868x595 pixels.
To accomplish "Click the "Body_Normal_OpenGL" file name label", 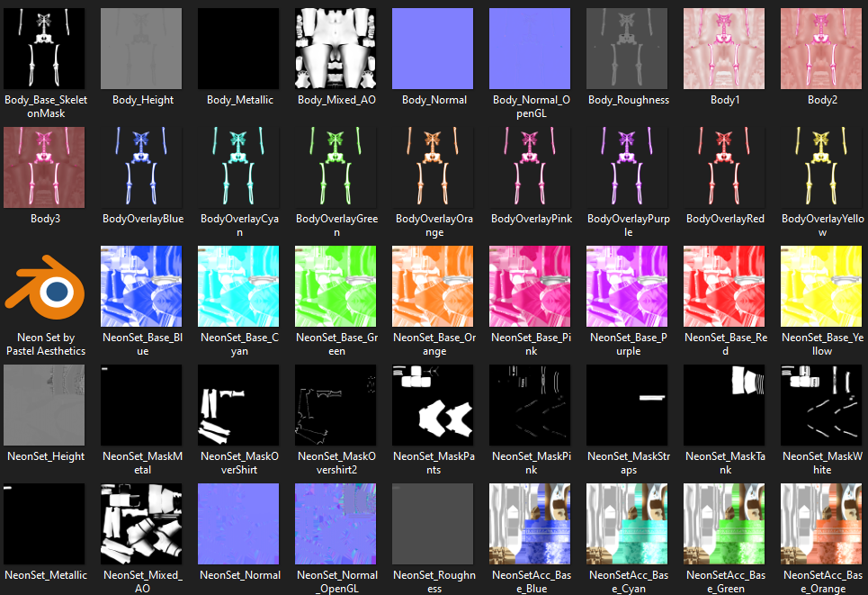I will [x=532, y=106].
